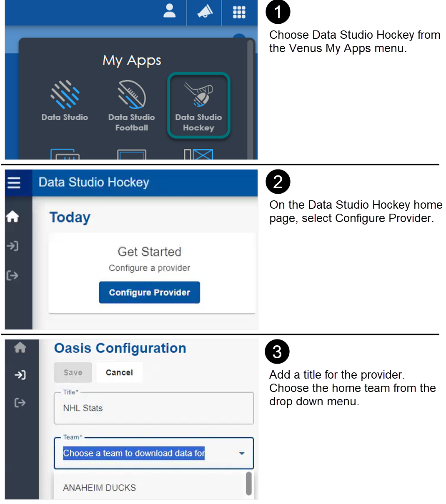Click the grayed Save button

coord(73,372)
